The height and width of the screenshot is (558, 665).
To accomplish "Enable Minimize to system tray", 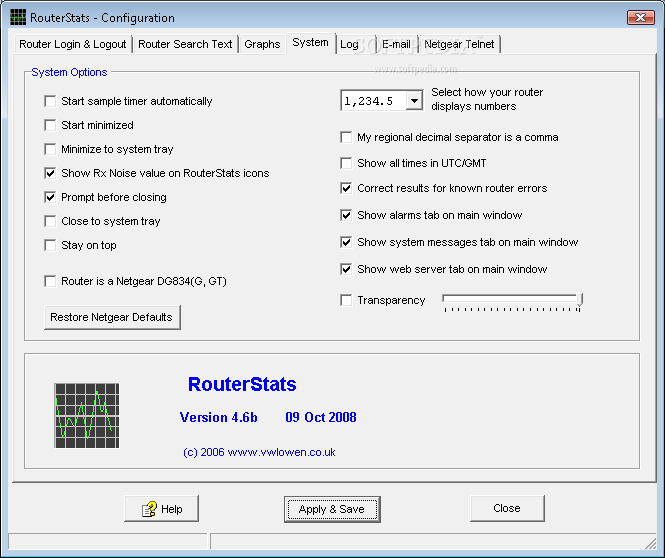I will point(50,149).
